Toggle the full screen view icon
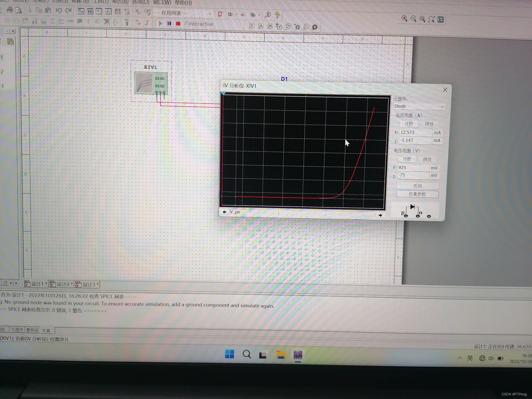 pyautogui.click(x=441, y=20)
